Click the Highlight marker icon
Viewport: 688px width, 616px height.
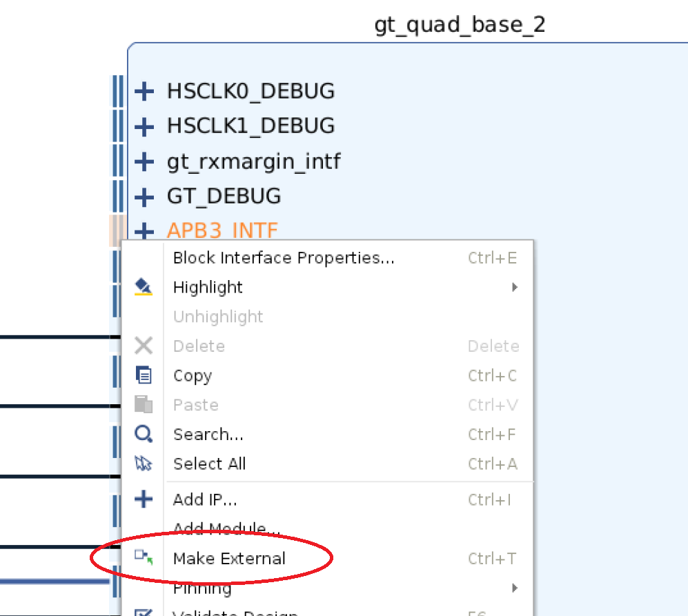click(x=143, y=287)
